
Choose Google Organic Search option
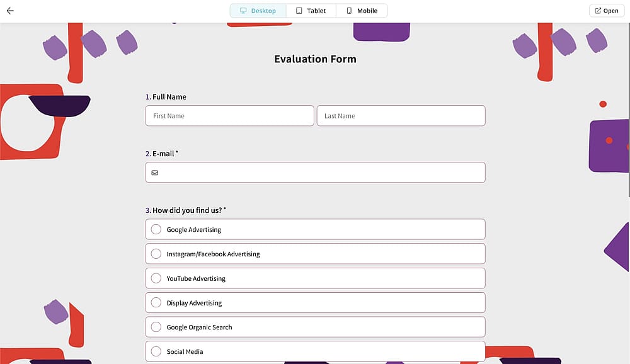click(316, 327)
